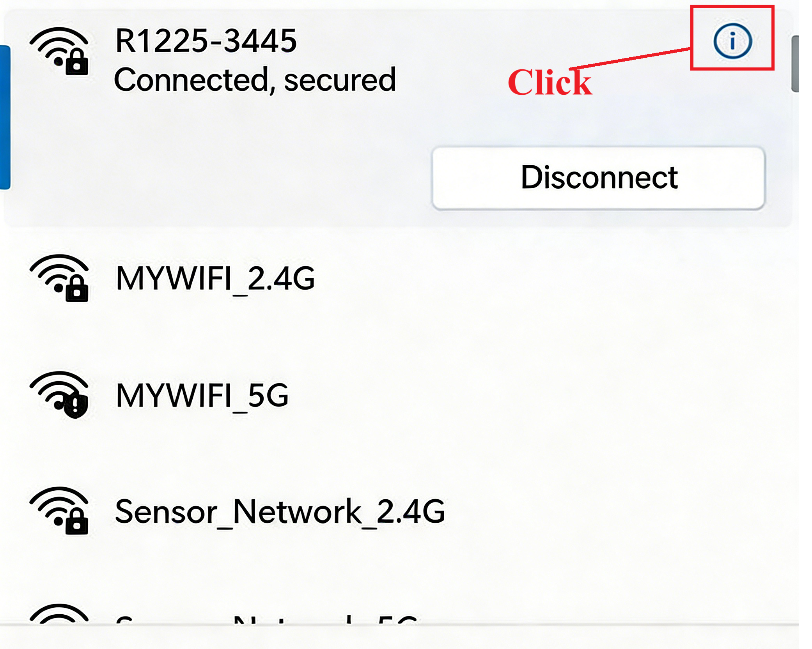The image size is (812, 649).
Task: Click the red "Click" annotation label
Action: click(549, 82)
